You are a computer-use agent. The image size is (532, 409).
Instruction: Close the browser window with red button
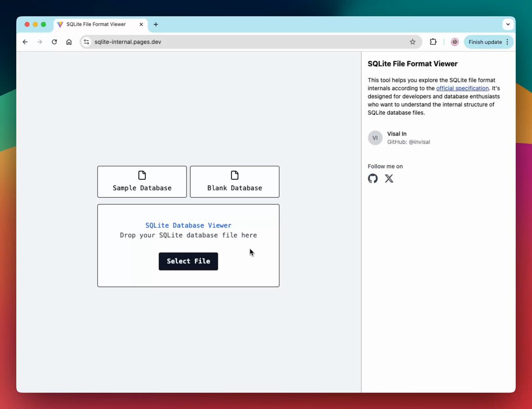(x=27, y=24)
